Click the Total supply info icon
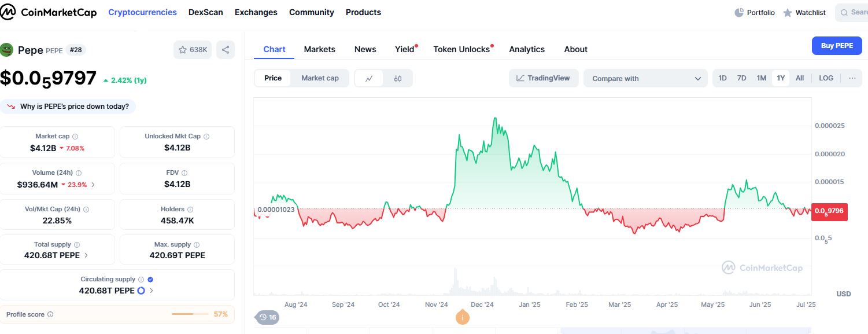868x334 pixels. pyautogui.click(x=77, y=245)
